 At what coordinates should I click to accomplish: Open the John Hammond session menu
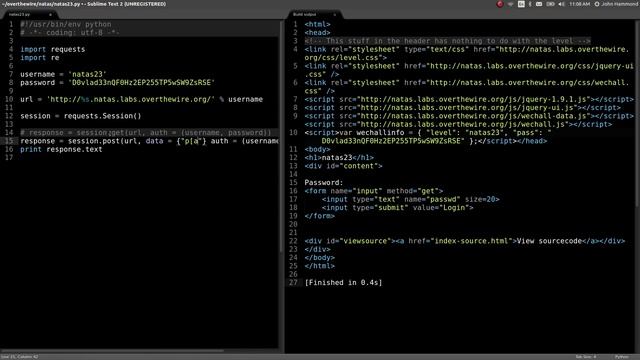616,4
